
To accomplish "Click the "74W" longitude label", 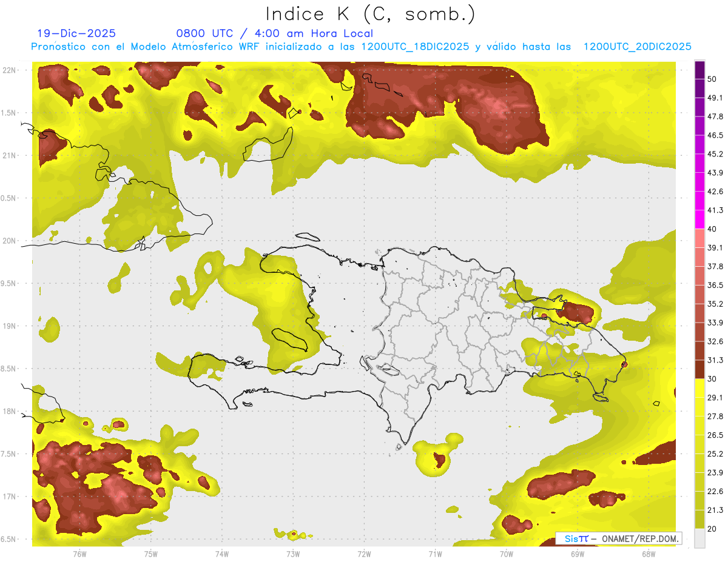I will [x=222, y=554].
